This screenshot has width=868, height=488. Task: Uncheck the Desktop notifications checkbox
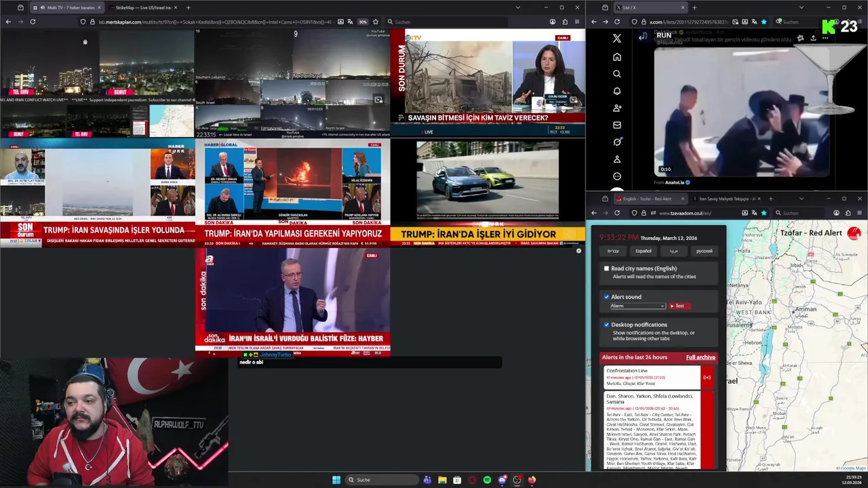(x=606, y=325)
